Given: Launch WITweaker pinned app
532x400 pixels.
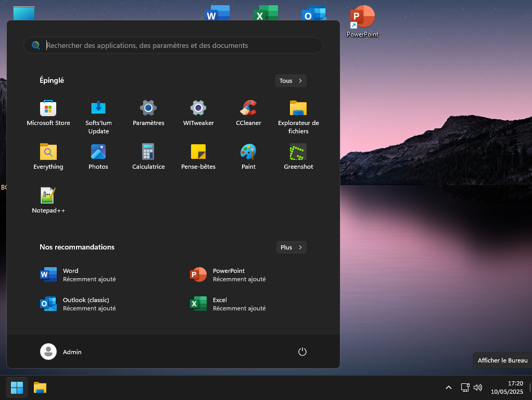Looking at the screenshot, I should tap(198, 114).
